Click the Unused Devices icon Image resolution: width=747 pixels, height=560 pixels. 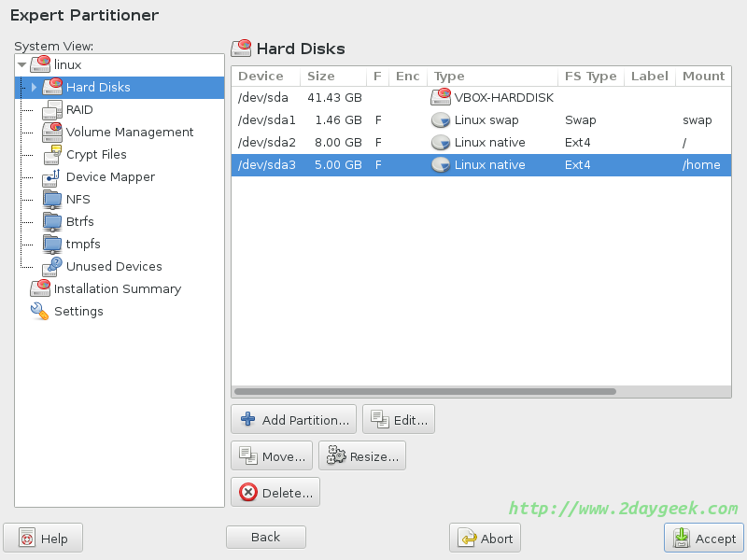52,267
